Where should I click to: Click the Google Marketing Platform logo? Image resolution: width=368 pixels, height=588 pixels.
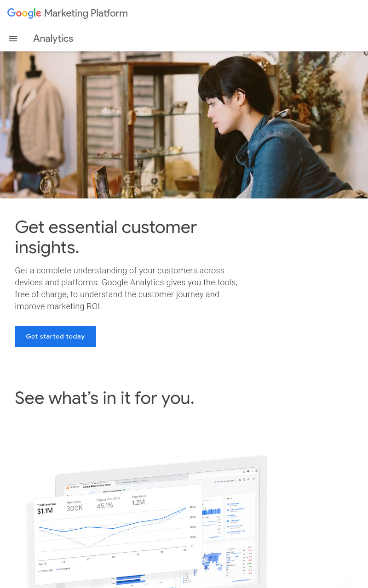68,13
